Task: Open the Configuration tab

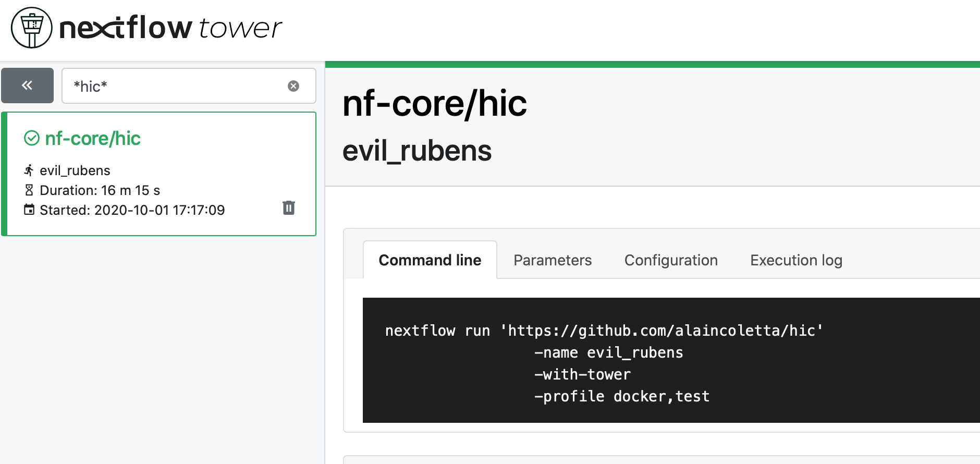Action: click(x=671, y=260)
